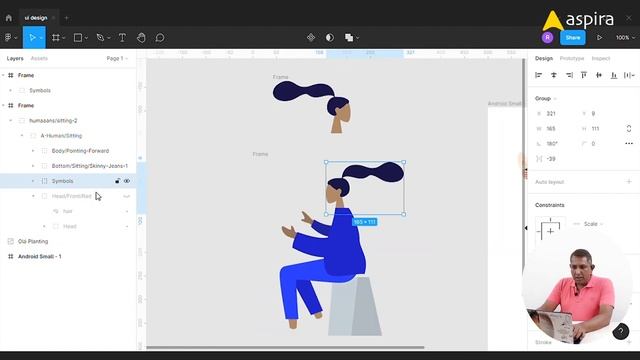Image resolution: width=640 pixels, height=360 pixels.
Task: Click the constraints diagram box
Action: tap(550, 231)
